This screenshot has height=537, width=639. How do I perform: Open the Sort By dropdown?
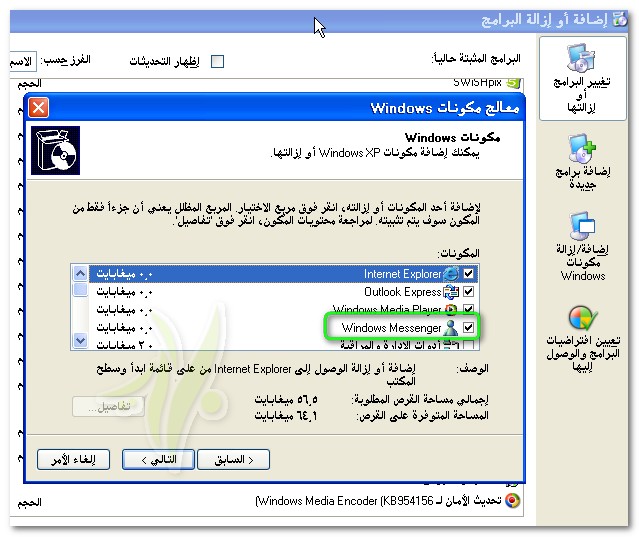[23, 62]
